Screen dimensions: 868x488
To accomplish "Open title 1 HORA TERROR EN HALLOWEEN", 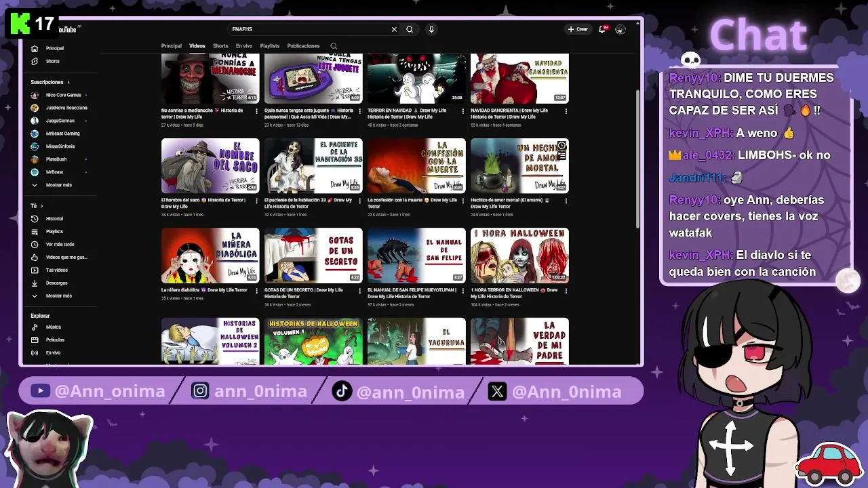I will 514,293.
